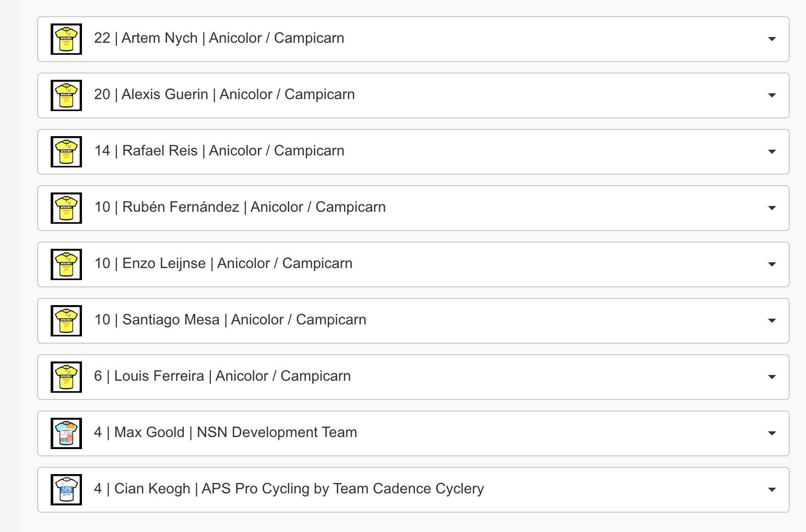Expand Louis Ferreira row arrow
This screenshot has width=806, height=532.
(x=772, y=377)
